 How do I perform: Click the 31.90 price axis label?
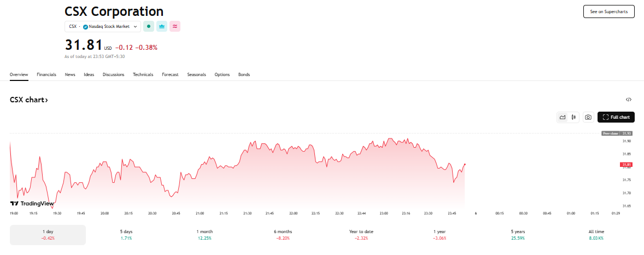pos(627,141)
